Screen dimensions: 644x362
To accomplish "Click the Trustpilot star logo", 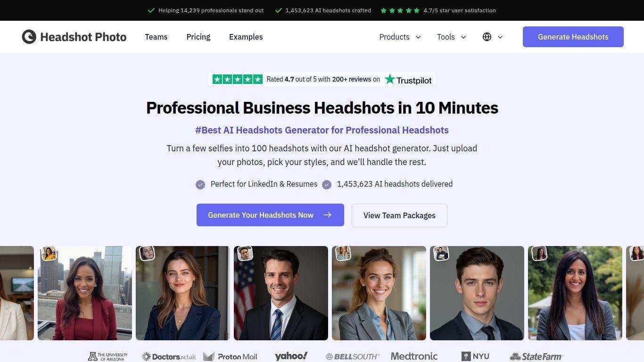I will click(389, 79).
